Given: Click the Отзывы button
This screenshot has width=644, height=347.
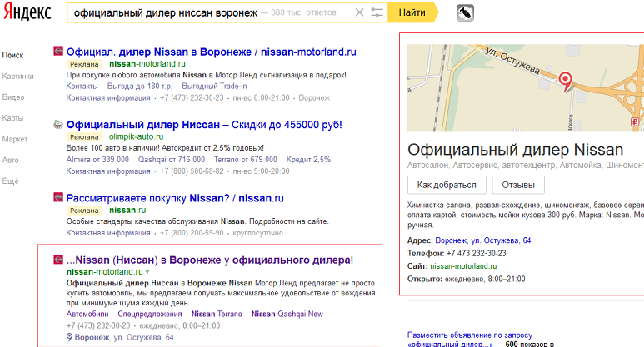Looking at the screenshot, I should point(518,185).
